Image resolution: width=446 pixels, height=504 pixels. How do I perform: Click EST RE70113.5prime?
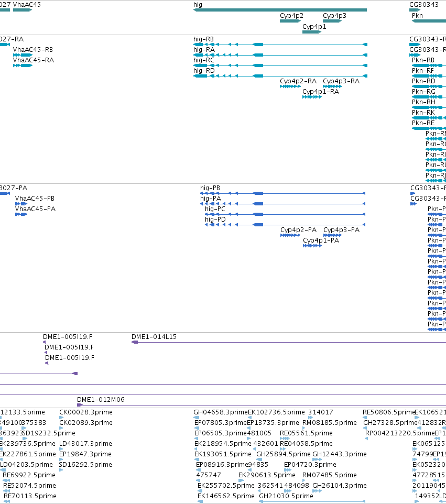tap(30, 496)
